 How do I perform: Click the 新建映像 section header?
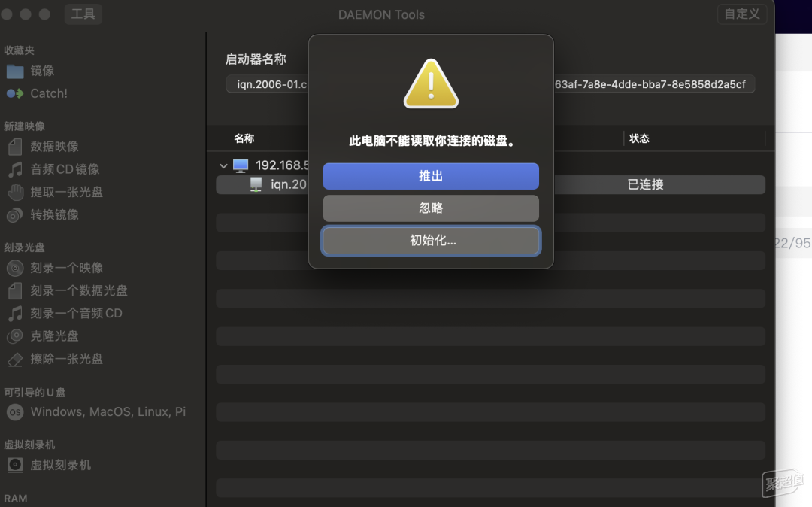pyautogui.click(x=24, y=126)
